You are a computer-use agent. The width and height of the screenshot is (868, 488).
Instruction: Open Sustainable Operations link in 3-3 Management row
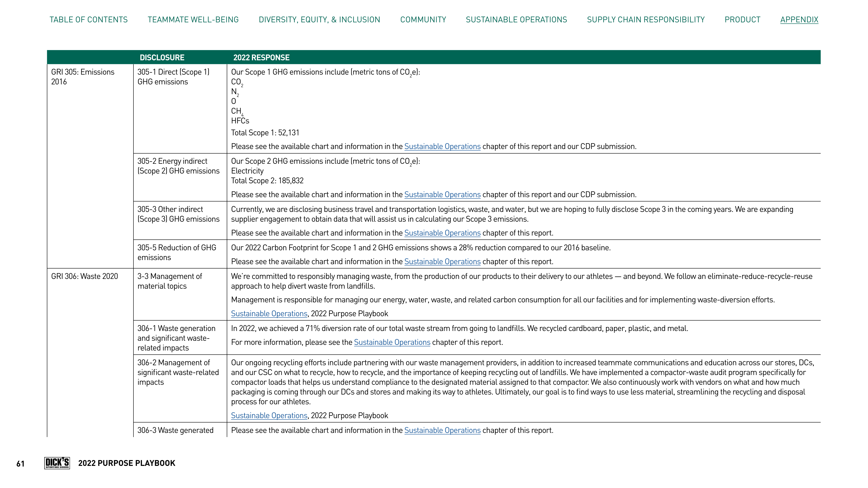(269, 314)
